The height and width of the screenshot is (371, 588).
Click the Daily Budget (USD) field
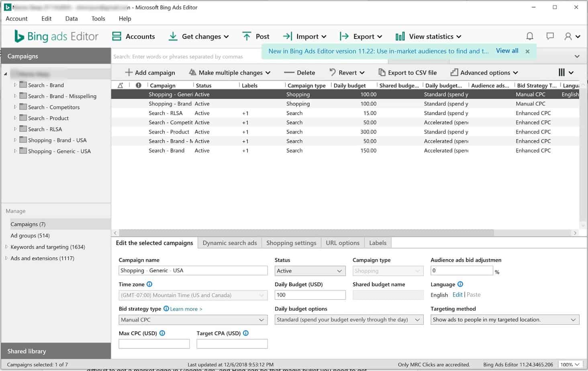pyautogui.click(x=310, y=295)
